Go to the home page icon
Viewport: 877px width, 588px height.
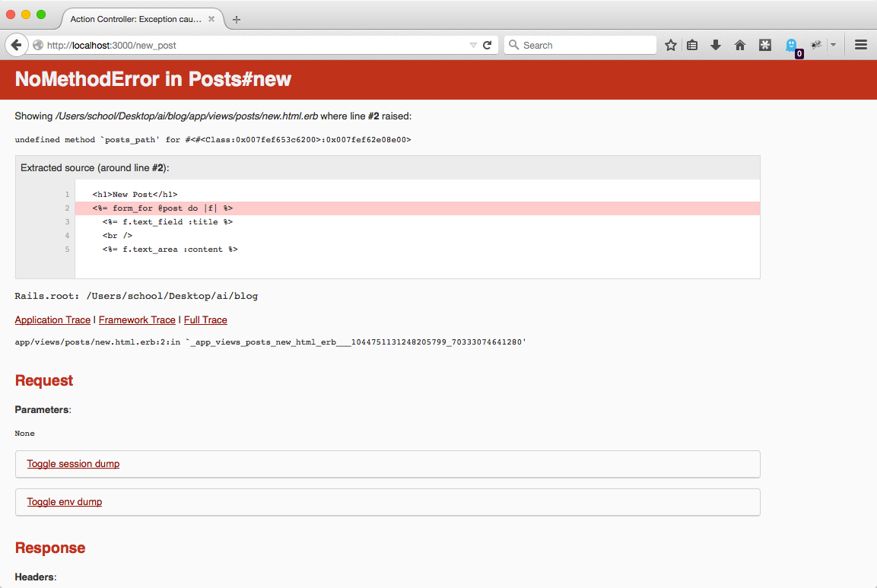click(739, 45)
